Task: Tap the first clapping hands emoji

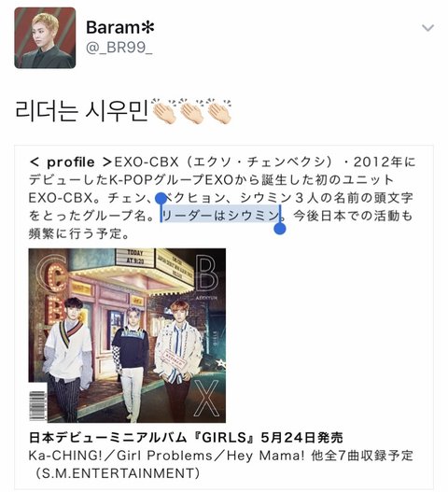Action: pyautogui.click(x=164, y=111)
